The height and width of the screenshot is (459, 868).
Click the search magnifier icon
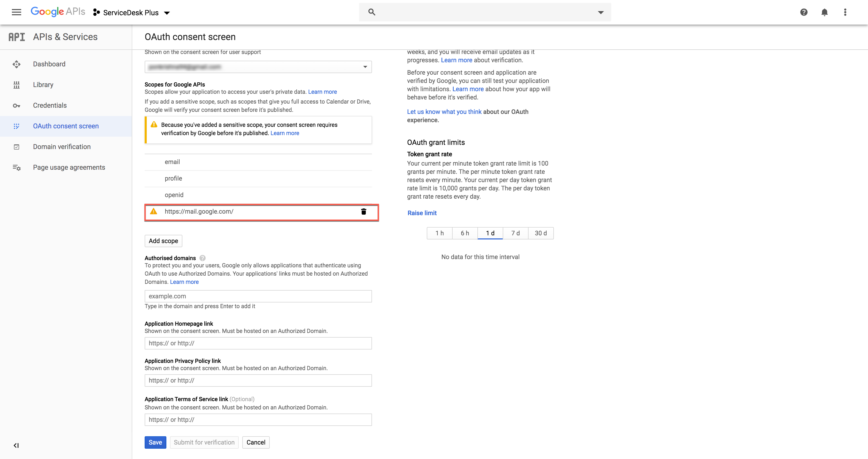[x=372, y=12]
